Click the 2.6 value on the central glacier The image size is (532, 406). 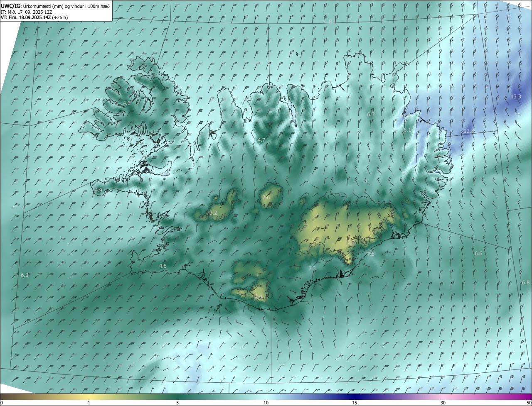(266, 197)
